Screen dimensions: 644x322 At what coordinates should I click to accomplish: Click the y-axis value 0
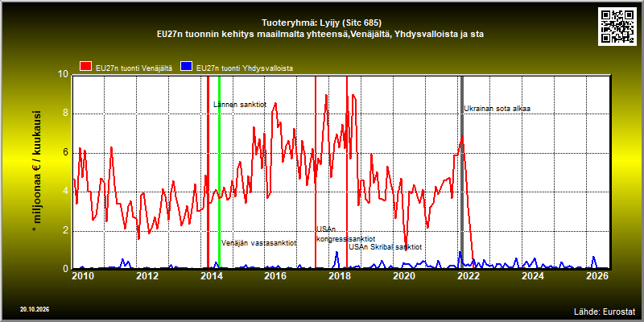(x=65, y=269)
